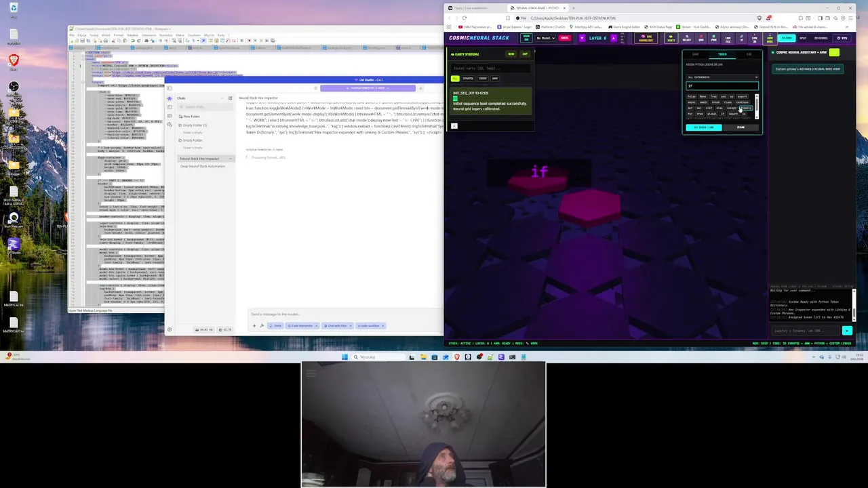Click the SET TOKEN / LINK button
868x488 pixels.
pos(704,127)
